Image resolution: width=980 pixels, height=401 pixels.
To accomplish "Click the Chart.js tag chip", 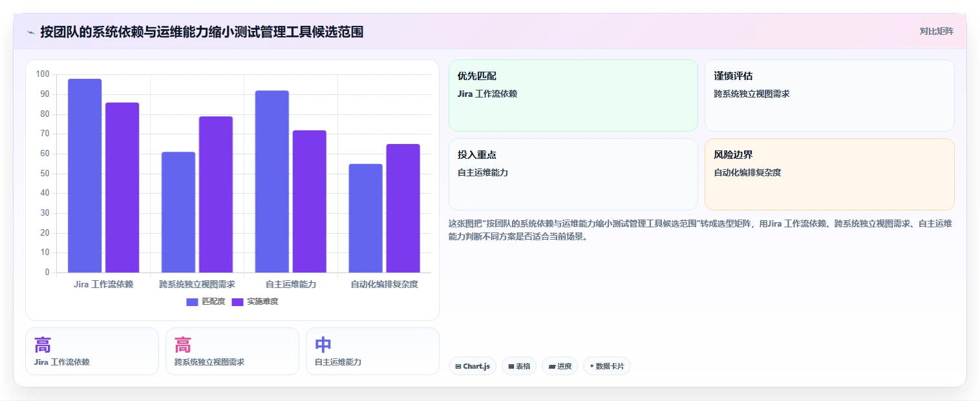I will (473, 366).
